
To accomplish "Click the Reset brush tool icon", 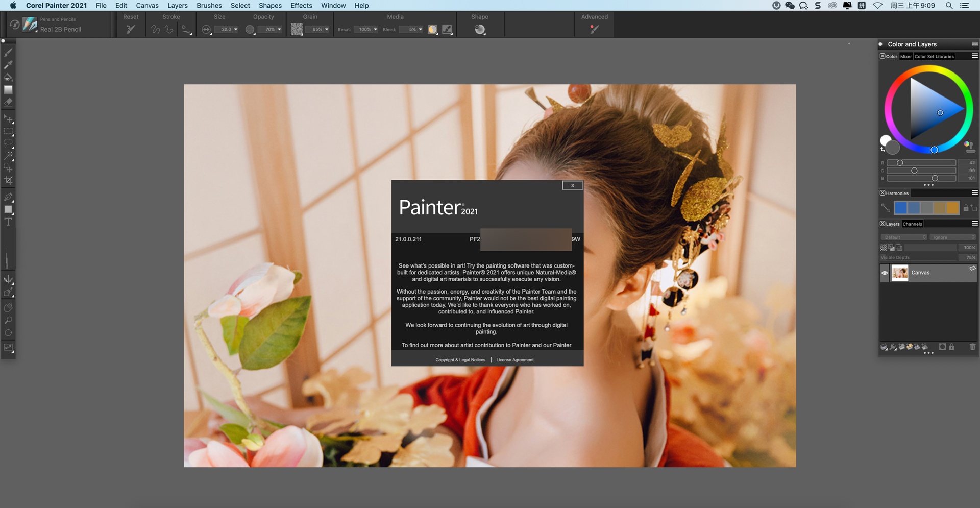I will click(x=131, y=29).
